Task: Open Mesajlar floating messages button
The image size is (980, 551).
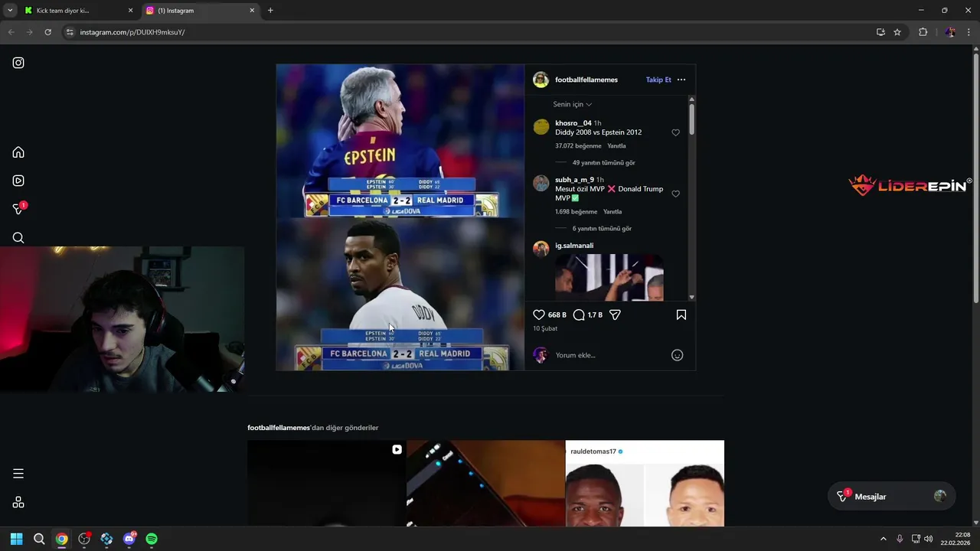Action: coord(890,497)
